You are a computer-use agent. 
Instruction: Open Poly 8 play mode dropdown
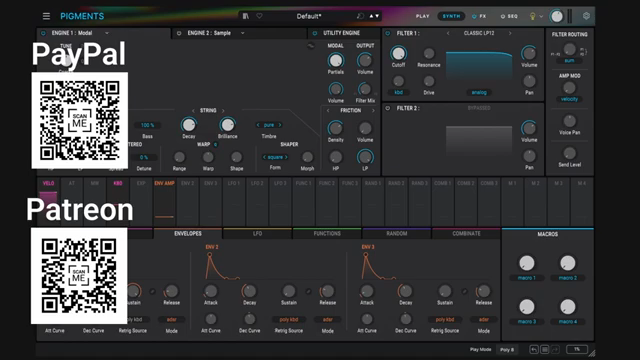tap(507, 349)
